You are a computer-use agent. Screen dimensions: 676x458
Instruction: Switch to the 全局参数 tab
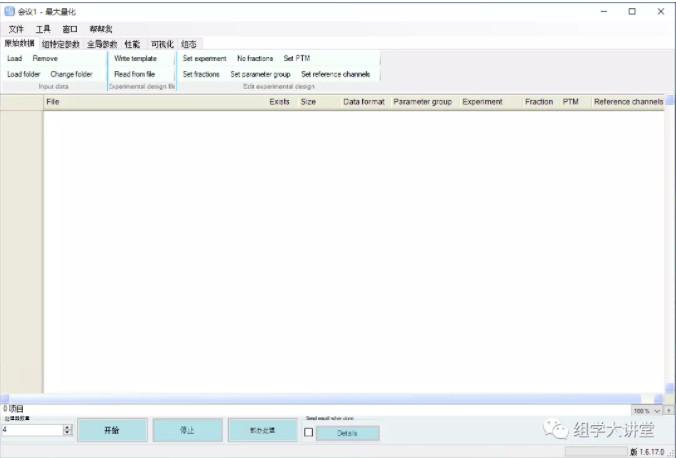tap(102, 44)
